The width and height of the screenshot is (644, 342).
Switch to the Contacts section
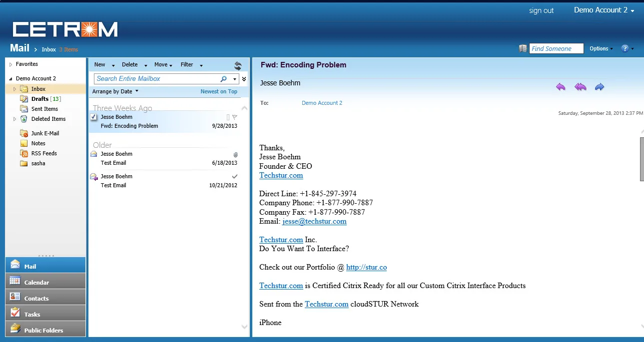click(45, 297)
